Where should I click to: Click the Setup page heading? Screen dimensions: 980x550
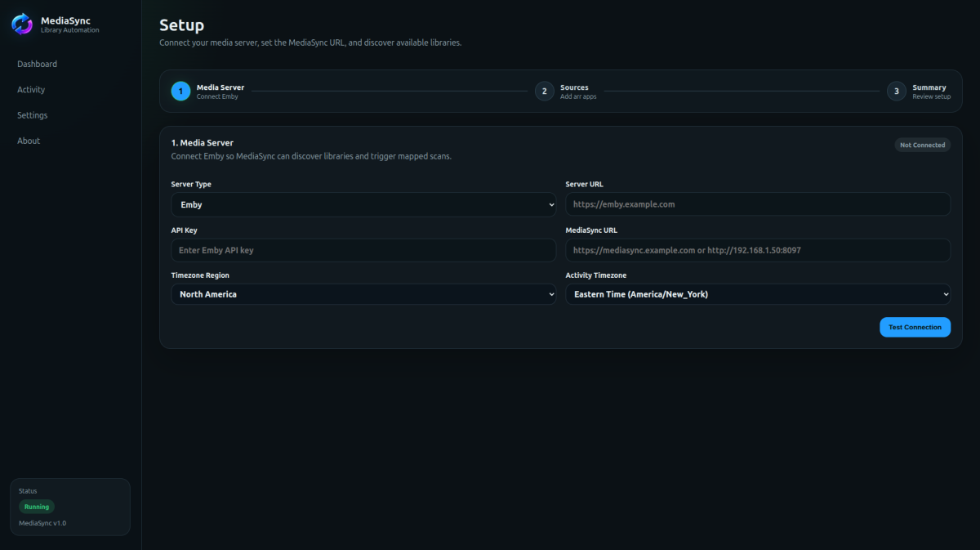pyautogui.click(x=181, y=26)
